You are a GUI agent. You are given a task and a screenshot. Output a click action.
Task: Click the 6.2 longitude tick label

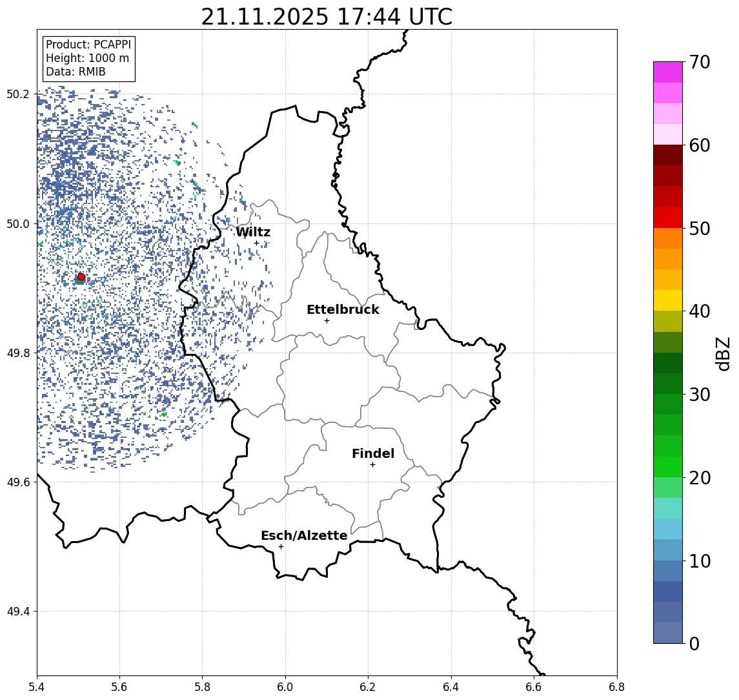point(369,687)
